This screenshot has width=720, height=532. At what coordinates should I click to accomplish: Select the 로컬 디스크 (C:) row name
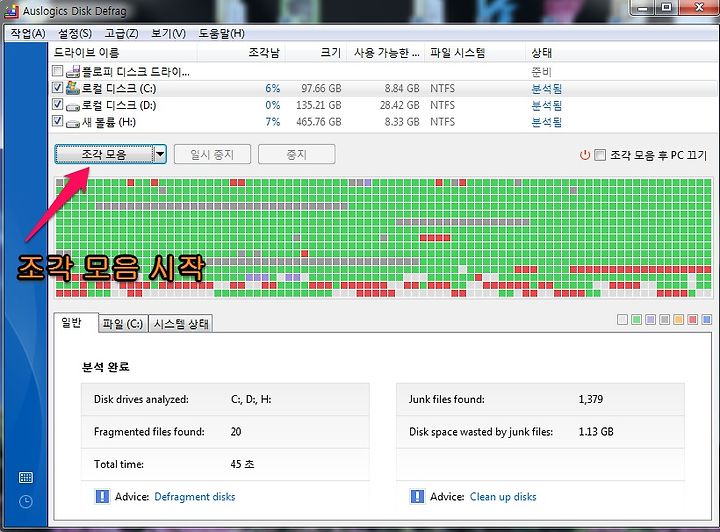pos(118,89)
